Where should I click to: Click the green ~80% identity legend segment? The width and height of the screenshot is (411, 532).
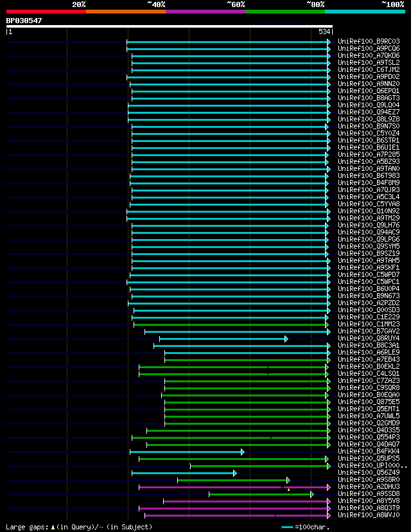point(285,12)
